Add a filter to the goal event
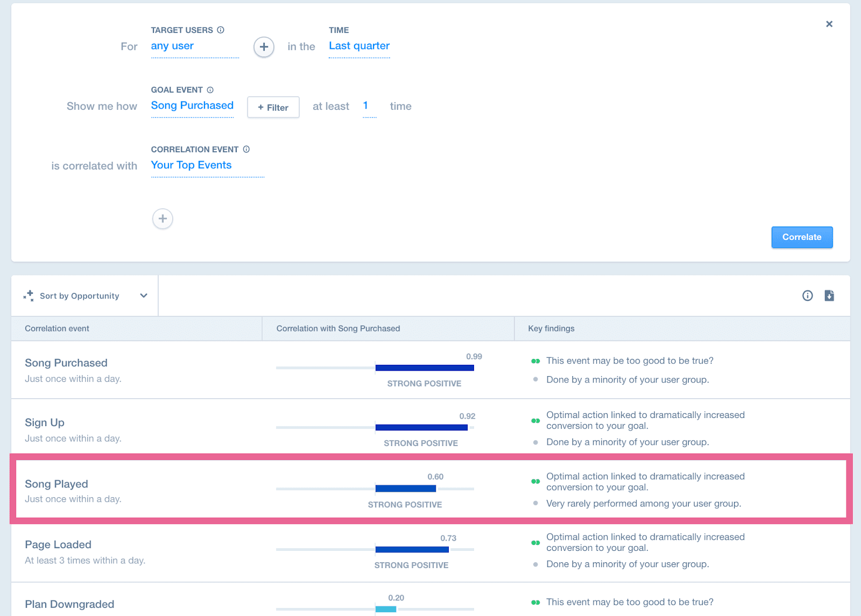Image resolution: width=861 pixels, height=616 pixels. tap(273, 107)
